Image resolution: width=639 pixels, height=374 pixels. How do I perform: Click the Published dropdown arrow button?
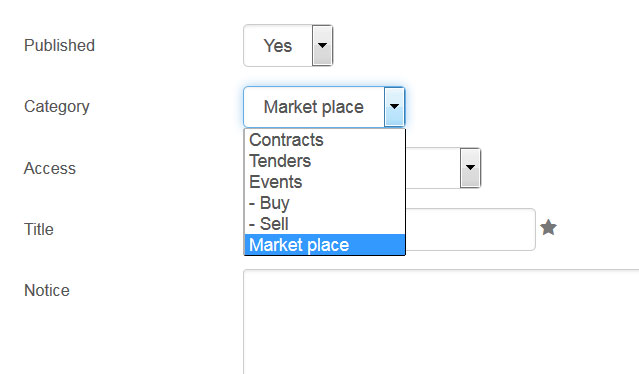pyautogui.click(x=322, y=45)
